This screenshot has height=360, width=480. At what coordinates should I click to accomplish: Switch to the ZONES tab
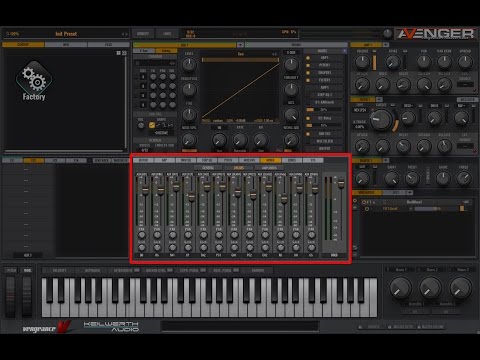pos(292,160)
